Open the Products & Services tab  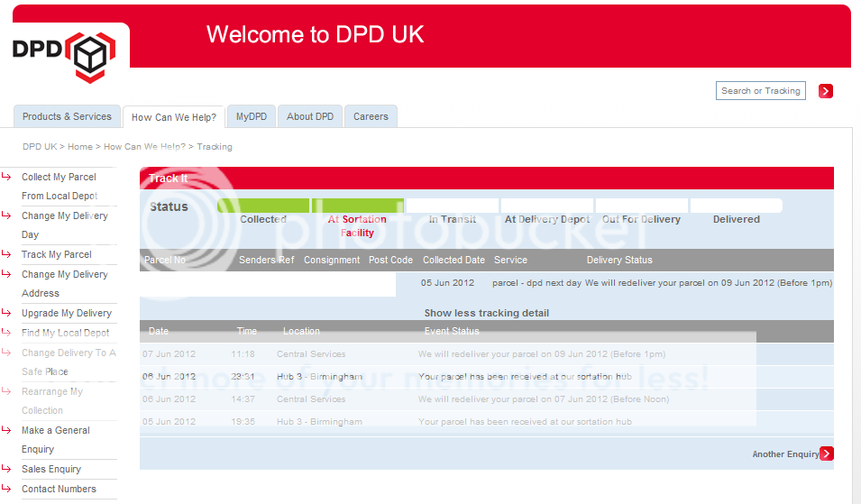pyautogui.click(x=67, y=116)
